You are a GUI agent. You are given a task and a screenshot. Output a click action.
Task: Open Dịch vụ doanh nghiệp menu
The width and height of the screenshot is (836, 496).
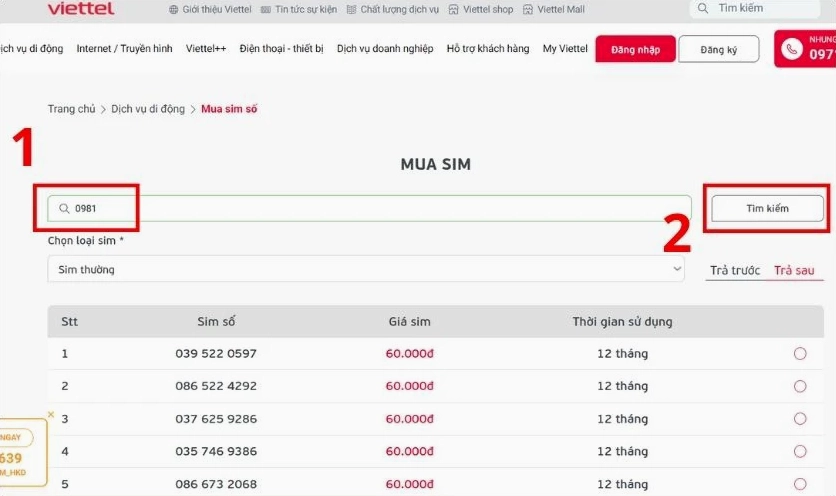[385, 49]
